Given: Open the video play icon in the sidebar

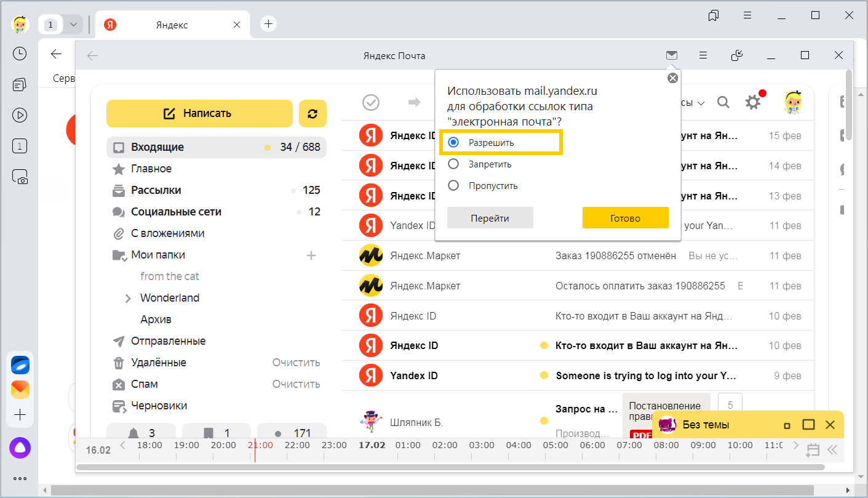Looking at the screenshot, I should (x=20, y=115).
